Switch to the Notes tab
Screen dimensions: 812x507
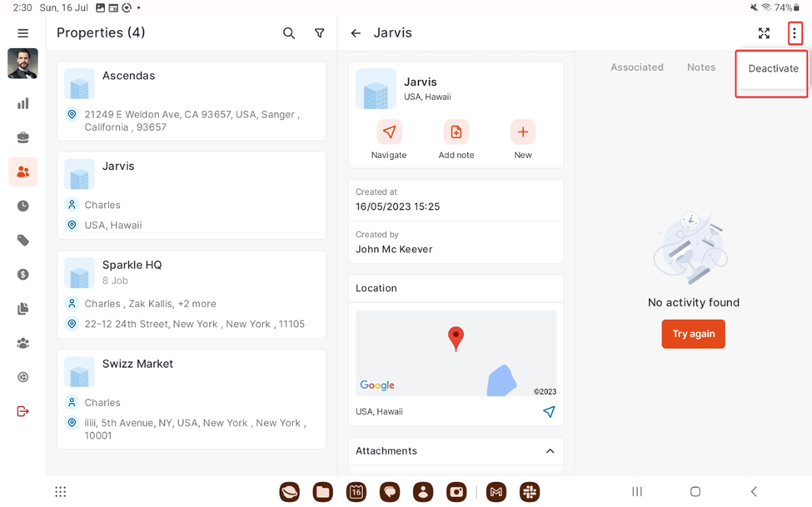point(700,67)
